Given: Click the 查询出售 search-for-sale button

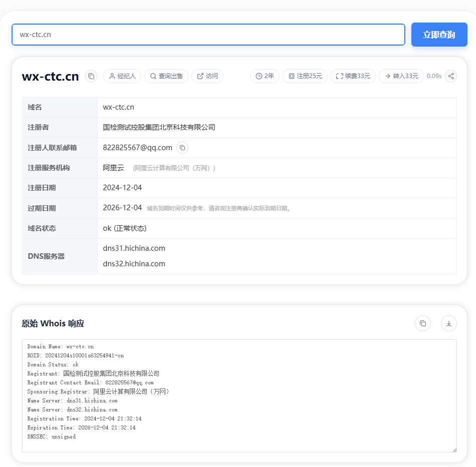Looking at the screenshot, I should pyautogui.click(x=166, y=76).
